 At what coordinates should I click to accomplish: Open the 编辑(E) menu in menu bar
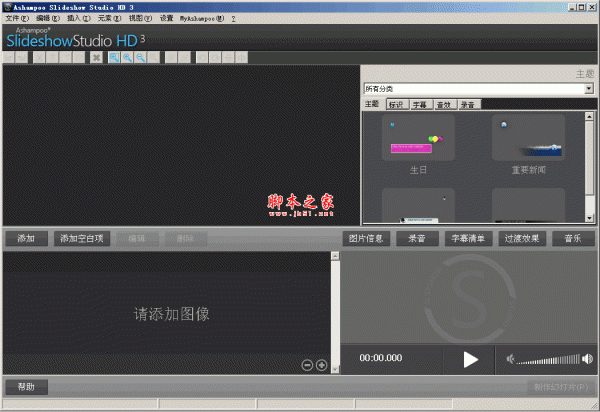coord(48,18)
